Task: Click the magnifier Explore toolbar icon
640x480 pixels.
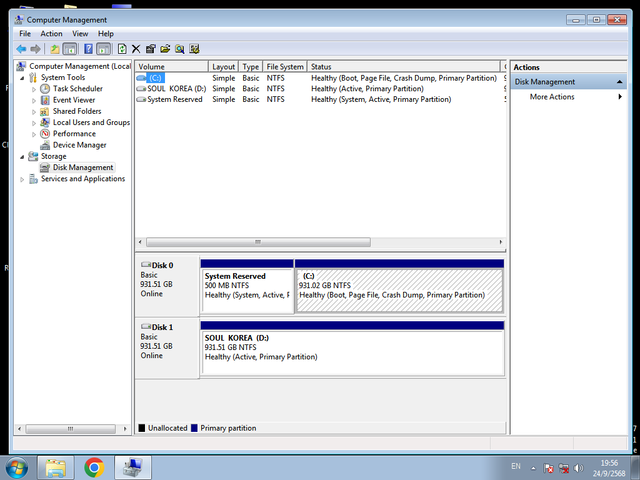Action: click(x=180, y=49)
